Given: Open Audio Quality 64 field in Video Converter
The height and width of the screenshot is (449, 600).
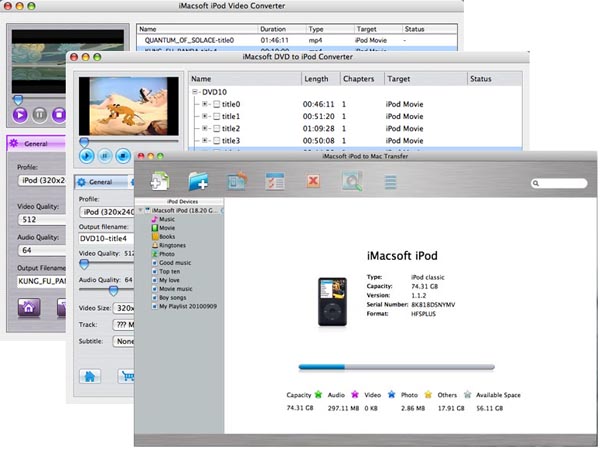Looking at the screenshot, I should coord(42,250).
